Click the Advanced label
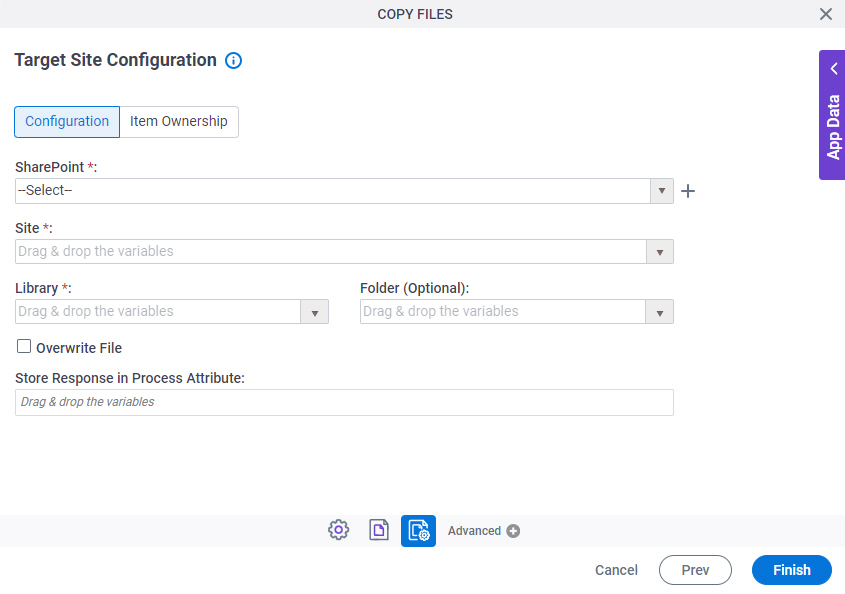This screenshot has width=845, height=594. tap(474, 531)
